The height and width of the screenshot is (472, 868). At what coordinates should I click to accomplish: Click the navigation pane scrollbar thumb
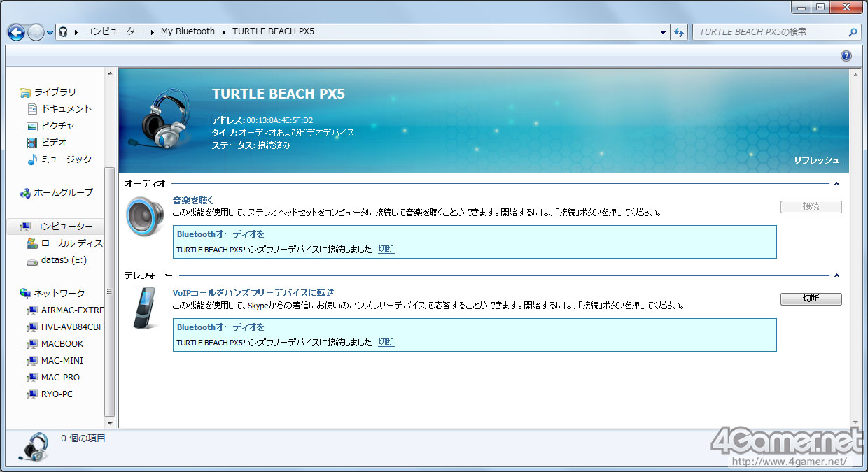pos(110,291)
